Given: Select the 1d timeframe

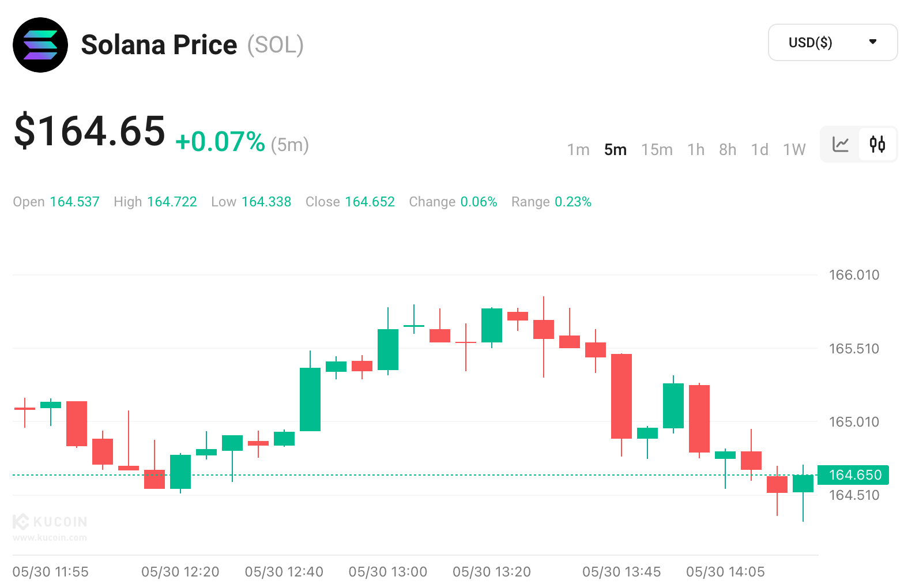Looking at the screenshot, I should 759,150.
